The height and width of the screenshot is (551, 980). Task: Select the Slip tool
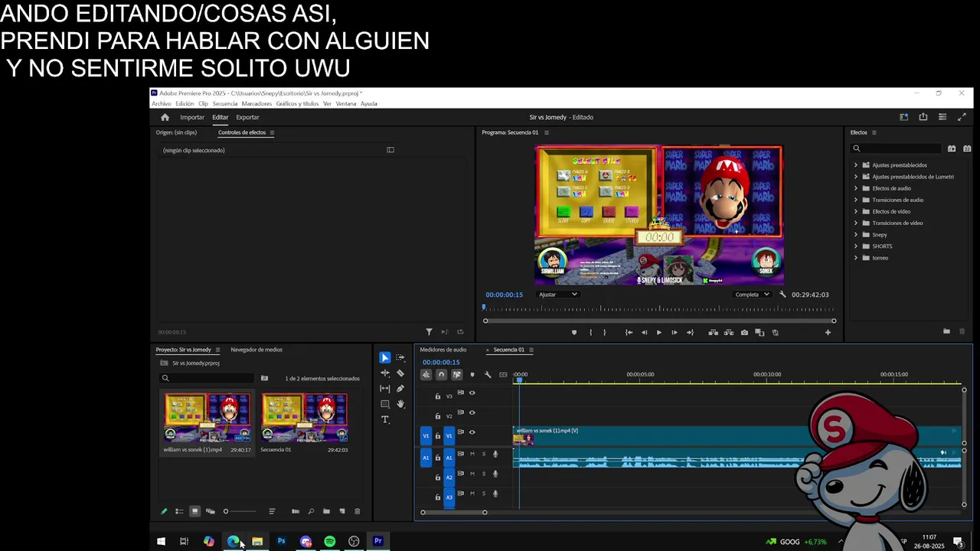(385, 389)
